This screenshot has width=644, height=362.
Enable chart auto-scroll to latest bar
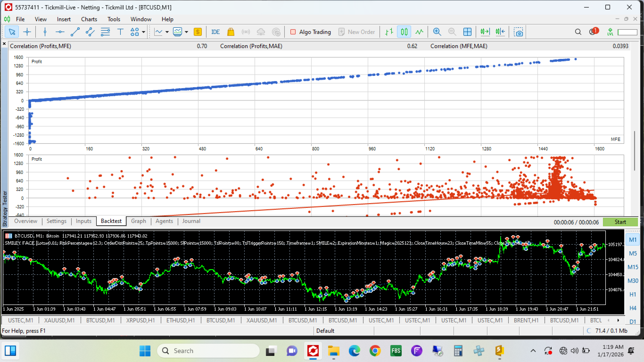tap(485, 32)
